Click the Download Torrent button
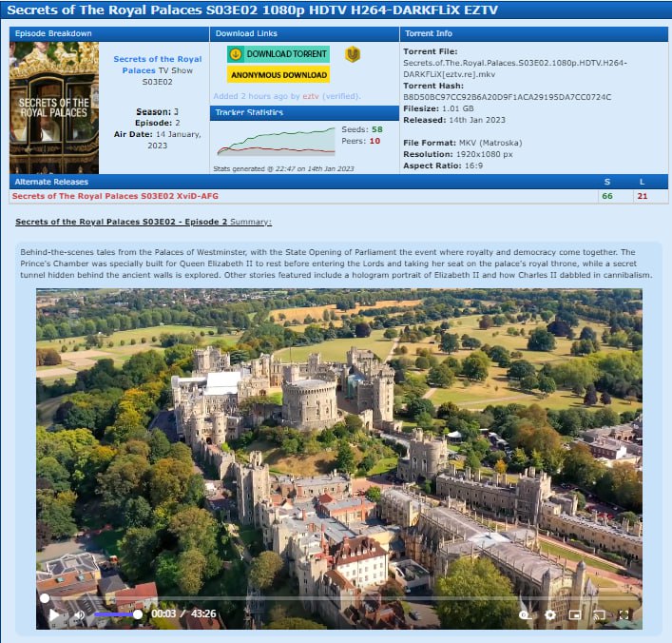This screenshot has width=672, height=643. [x=278, y=54]
